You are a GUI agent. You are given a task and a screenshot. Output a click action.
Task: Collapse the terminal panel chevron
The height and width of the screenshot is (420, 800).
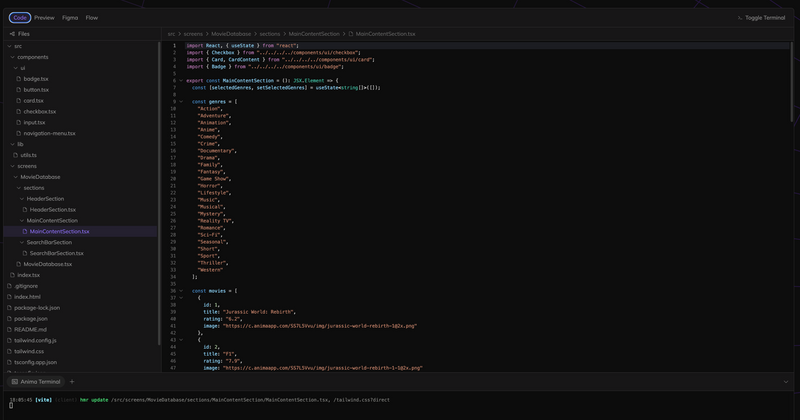pos(786,382)
